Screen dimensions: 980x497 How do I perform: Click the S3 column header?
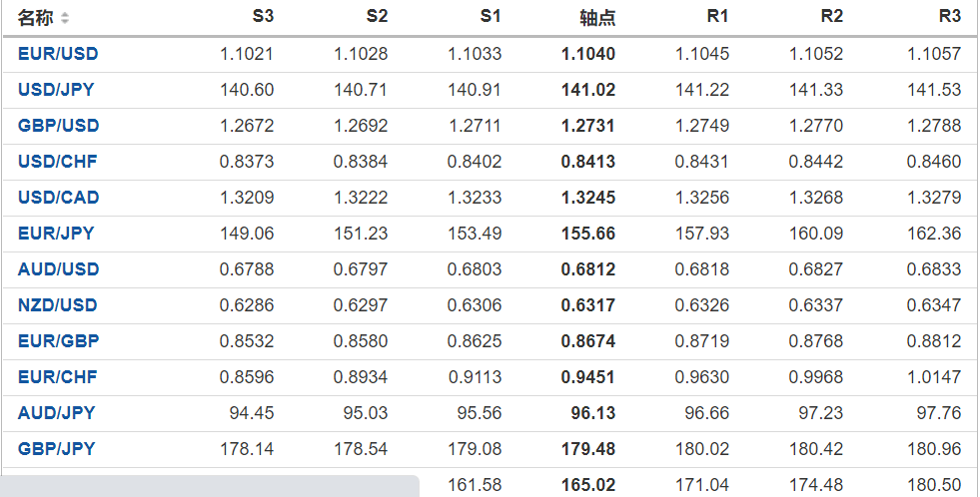pos(263,17)
